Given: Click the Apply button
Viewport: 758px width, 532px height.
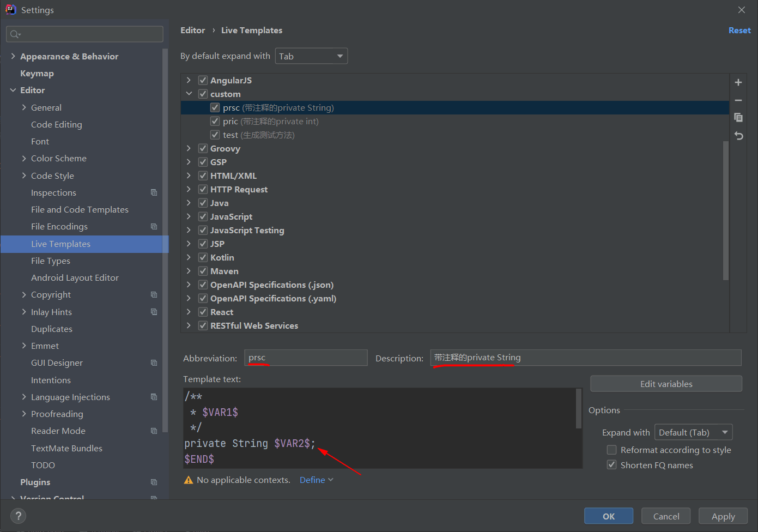Looking at the screenshot, I should coord(723,516).
